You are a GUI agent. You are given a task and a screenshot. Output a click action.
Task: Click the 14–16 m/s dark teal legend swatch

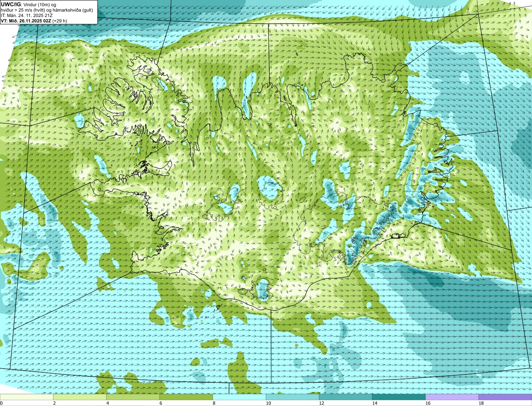pyautogui.click(x=399, y=397)
